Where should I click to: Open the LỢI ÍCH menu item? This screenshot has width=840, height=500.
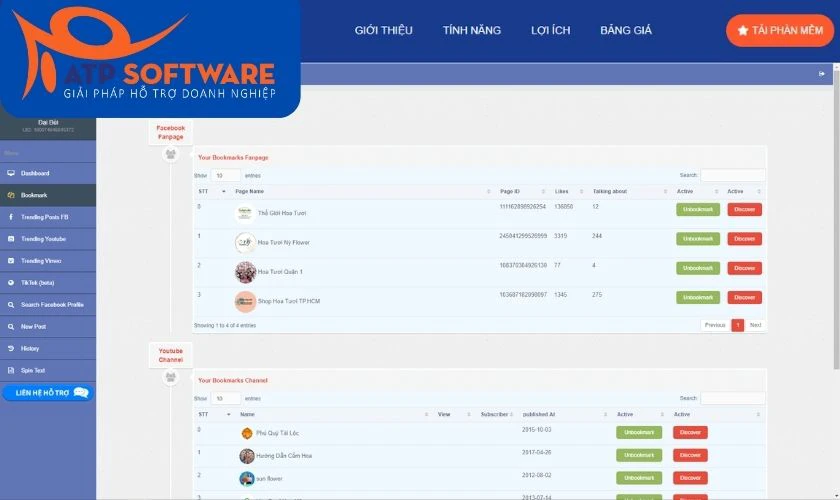coord(550,30)
